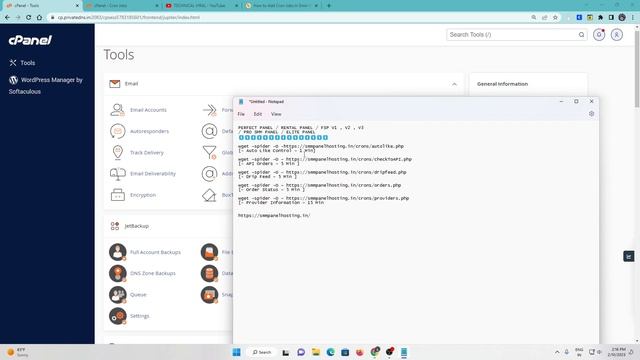Open the Encryption icon

pos(118,195)
